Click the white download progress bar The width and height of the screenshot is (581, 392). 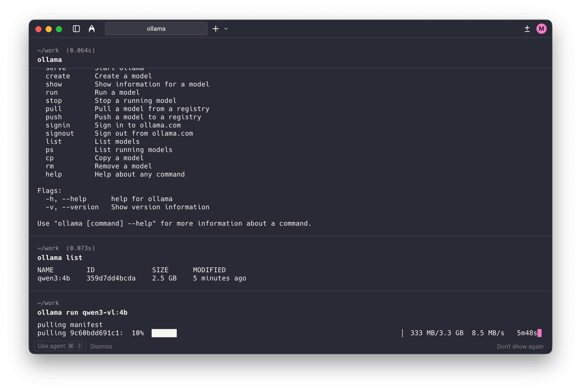(164, 333)
